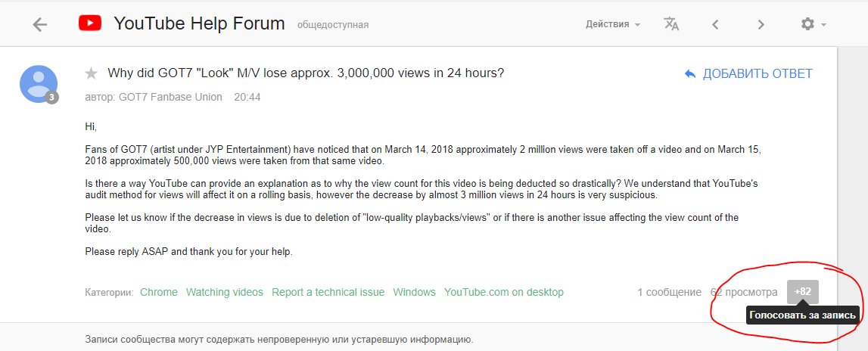Click the общедоступная label
The image size is (868, 351).
333,25
